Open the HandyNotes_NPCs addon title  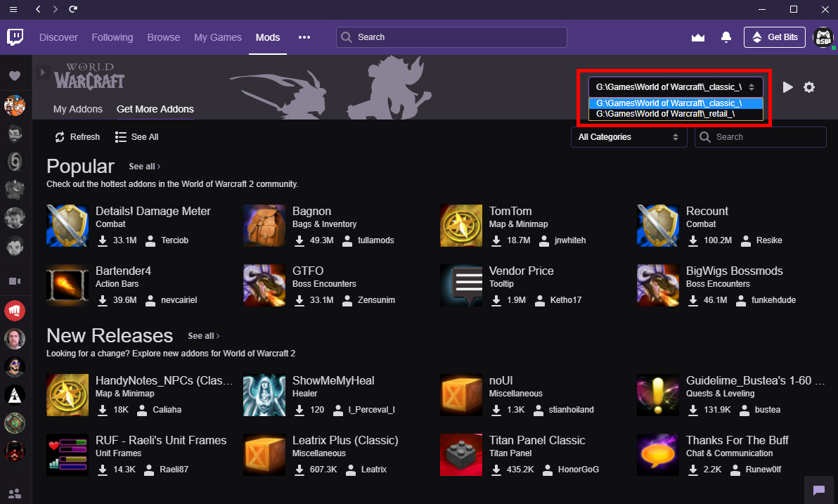164,380
